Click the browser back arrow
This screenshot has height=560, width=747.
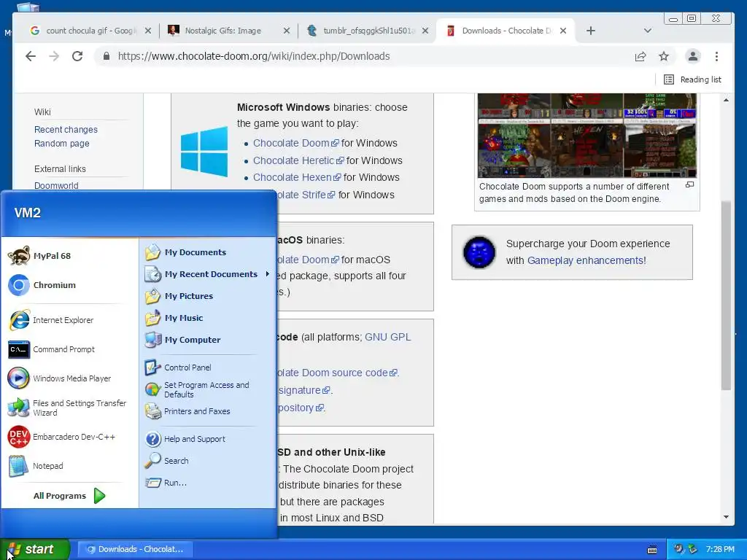click(x=31, y=56)
